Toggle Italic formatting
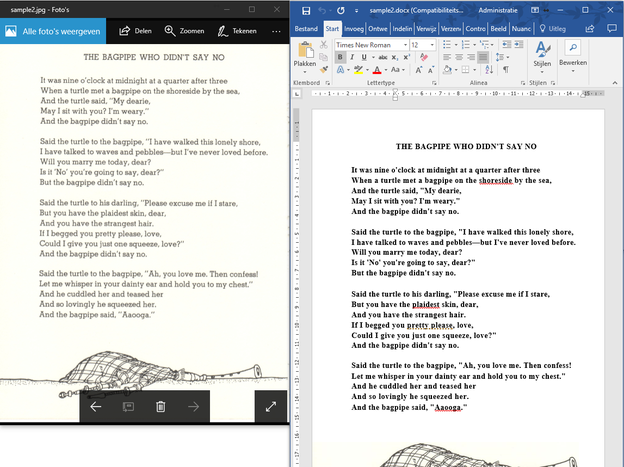This screenshot has width=624, height=467. coord(352,57)
